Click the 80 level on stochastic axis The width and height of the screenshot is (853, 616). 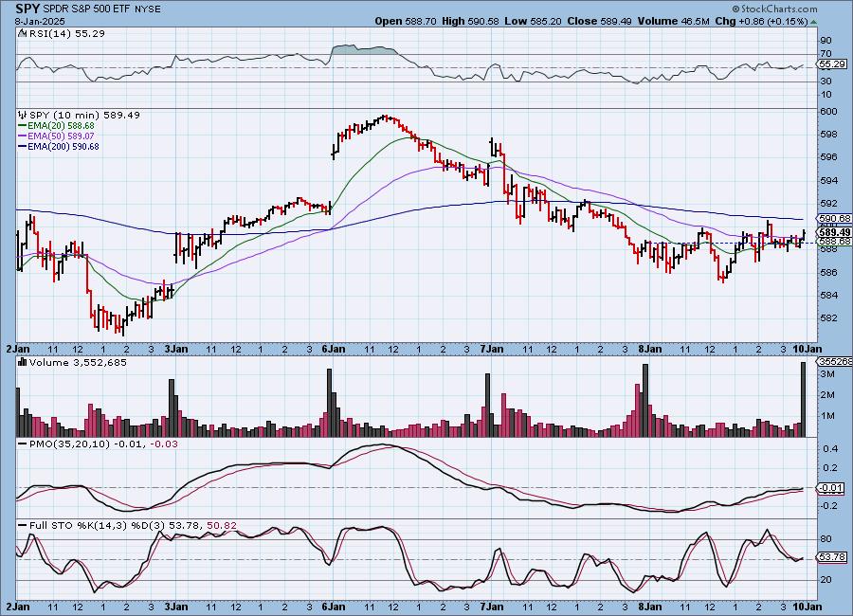pyautogui.click(x=826, y=539)
